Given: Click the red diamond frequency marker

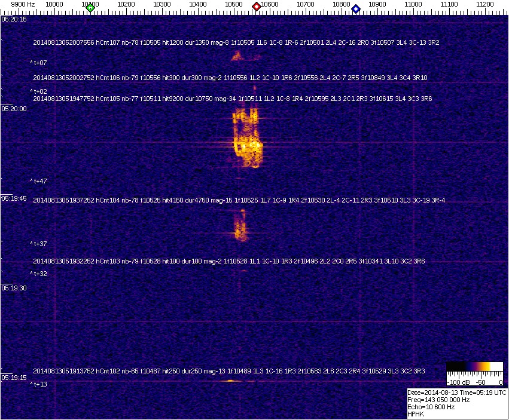Looking at the screenshot, I should (x=257, y=7).
